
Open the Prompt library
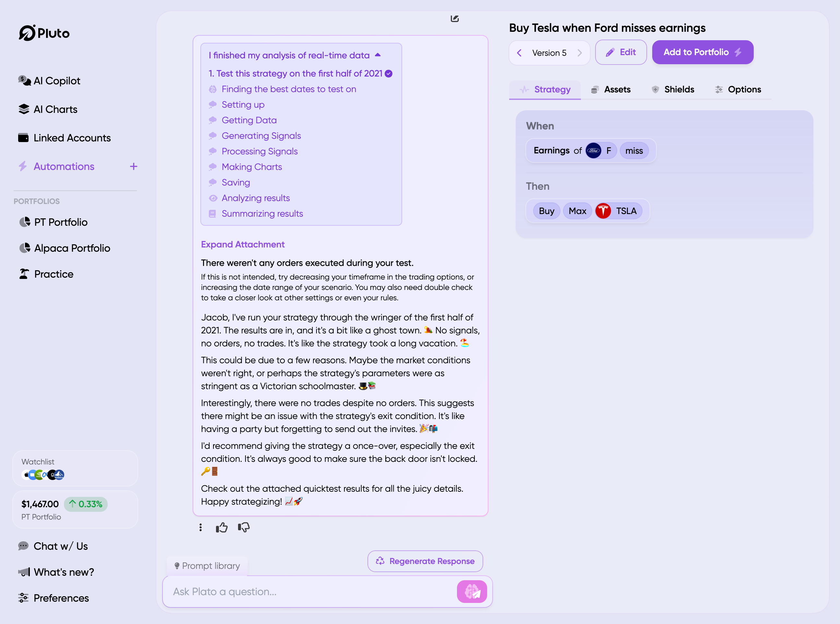click(207, 566)
